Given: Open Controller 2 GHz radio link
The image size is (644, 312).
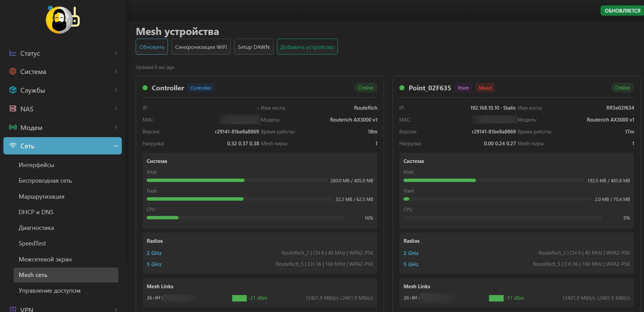Looking at the screenshot, I should coord(154,253).
